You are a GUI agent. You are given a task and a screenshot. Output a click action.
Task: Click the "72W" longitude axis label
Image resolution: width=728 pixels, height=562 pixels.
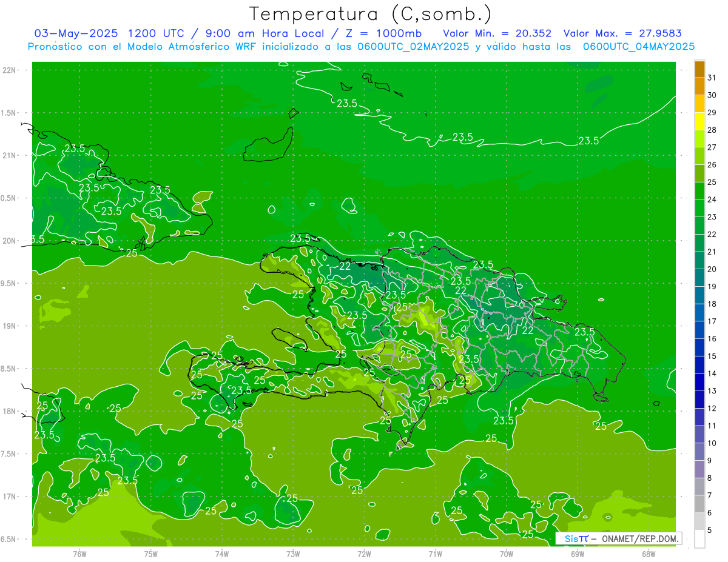pos(364,554)
